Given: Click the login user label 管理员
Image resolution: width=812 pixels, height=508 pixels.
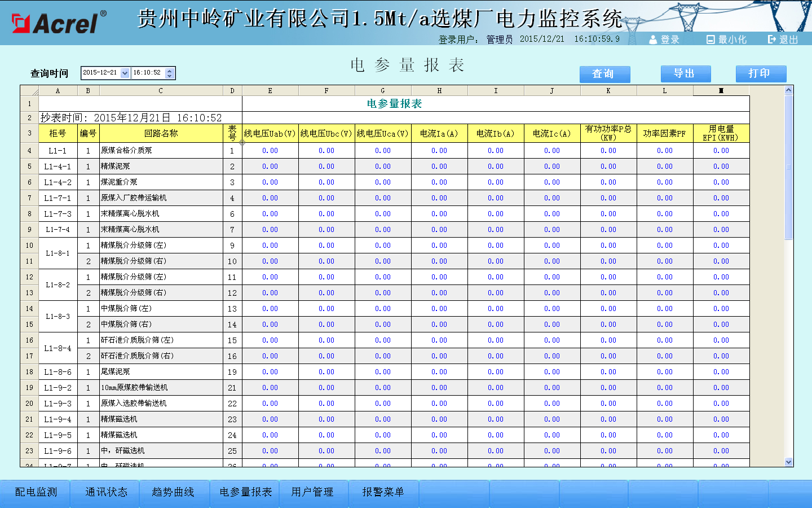Looking at the screenshot, I should click(500, 40).
